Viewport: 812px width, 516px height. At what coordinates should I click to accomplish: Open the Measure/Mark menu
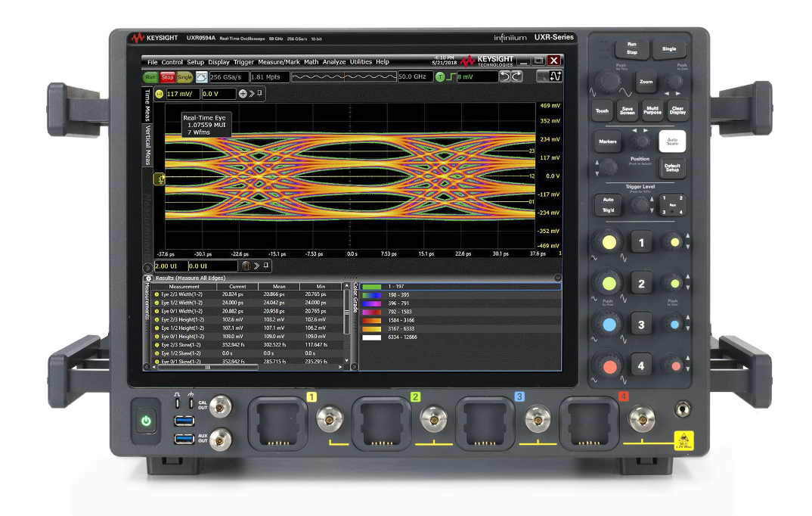pyautogui.click(x=278, y=62)
